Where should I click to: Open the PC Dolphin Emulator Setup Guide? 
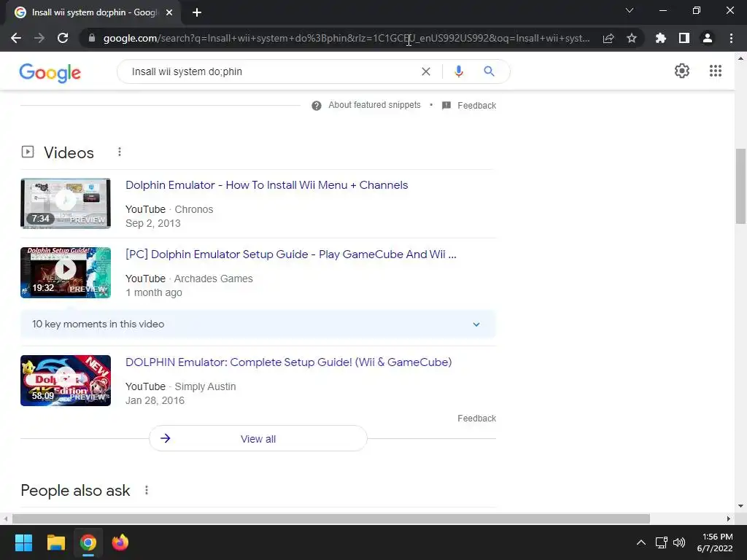click(x=290, y=254)
